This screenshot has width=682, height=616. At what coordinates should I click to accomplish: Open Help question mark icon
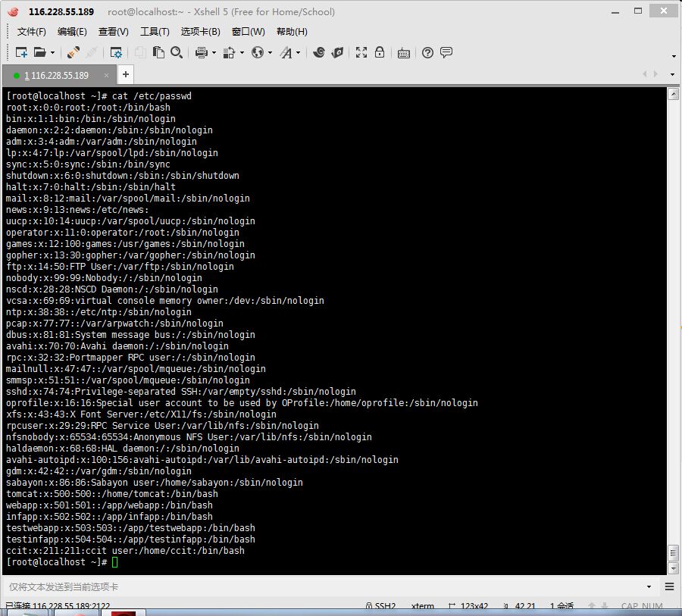pos(427,52)
